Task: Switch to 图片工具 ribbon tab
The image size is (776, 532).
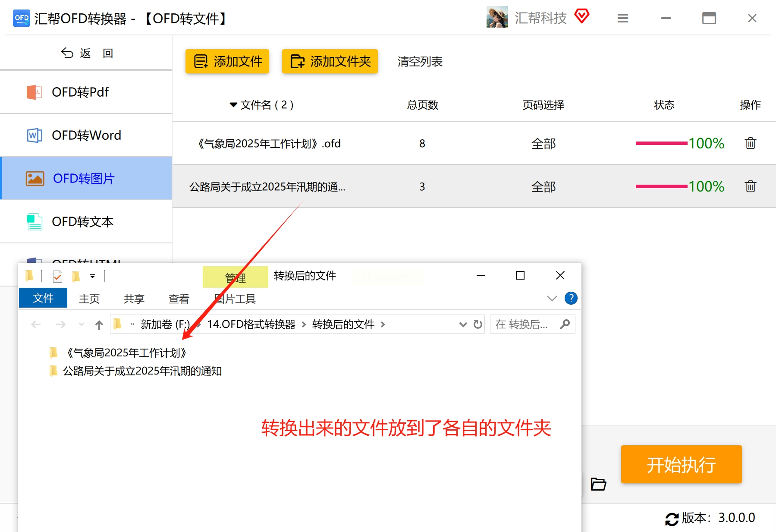Action: 236,299
